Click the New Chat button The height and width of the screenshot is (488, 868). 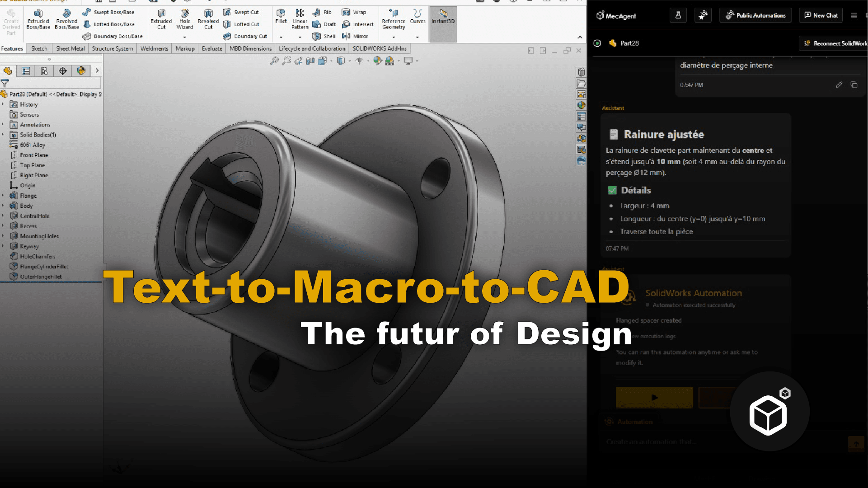pyautogui.click(x=821, y=15)
